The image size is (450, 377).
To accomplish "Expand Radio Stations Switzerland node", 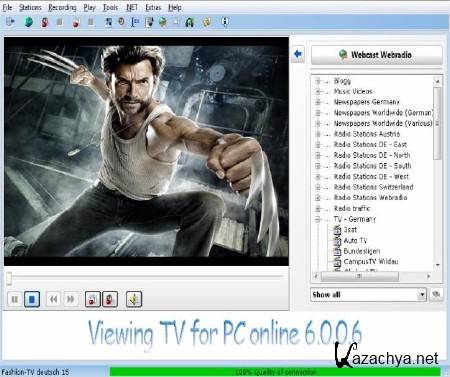I will click(x=318, y=187).
